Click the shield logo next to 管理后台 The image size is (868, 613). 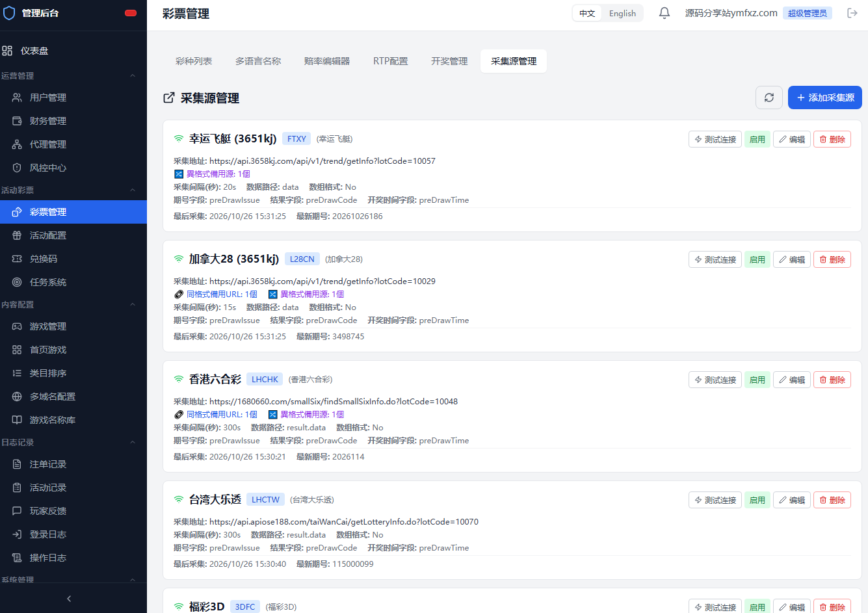coord(9,13)
